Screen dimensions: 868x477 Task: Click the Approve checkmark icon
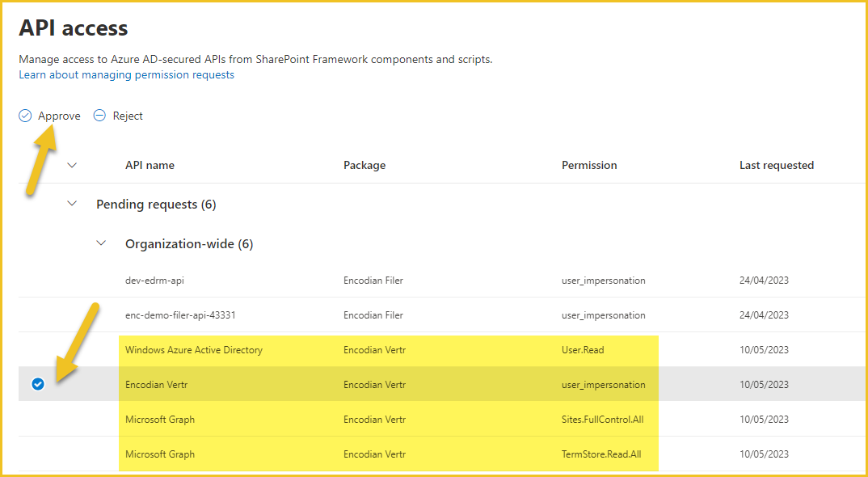coord(25,116)
